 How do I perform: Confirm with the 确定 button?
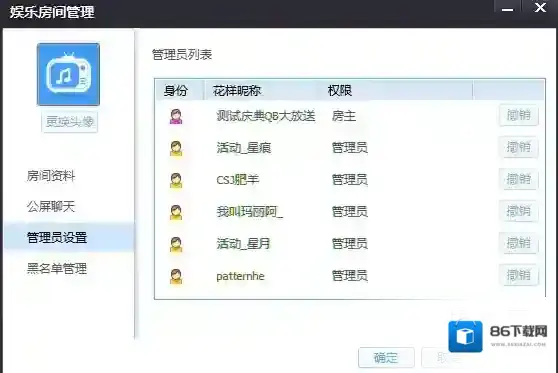386,357
